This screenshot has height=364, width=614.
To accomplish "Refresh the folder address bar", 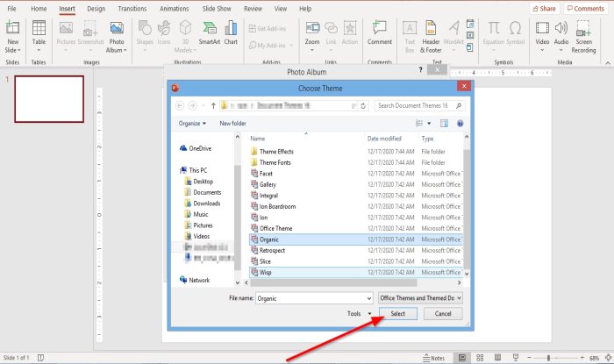I will [363, 105].
